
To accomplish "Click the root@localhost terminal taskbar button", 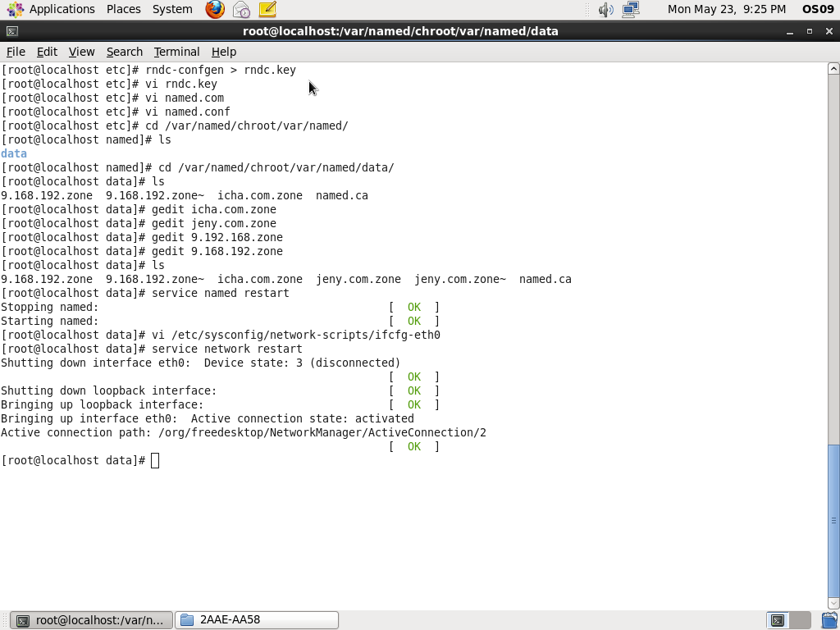I will click(x=90, y=620).
